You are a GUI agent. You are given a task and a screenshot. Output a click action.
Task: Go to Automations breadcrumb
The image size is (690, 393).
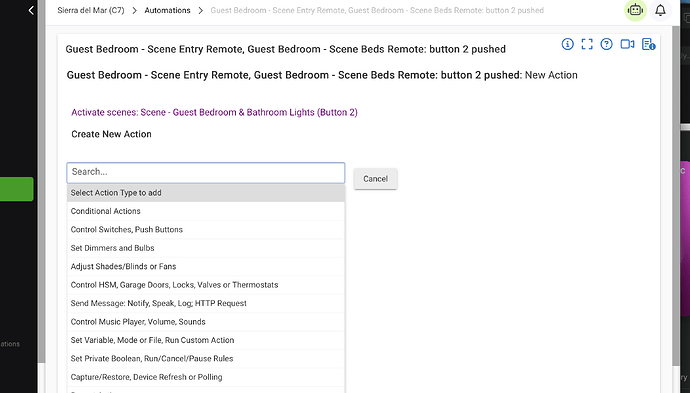(167, 10)
